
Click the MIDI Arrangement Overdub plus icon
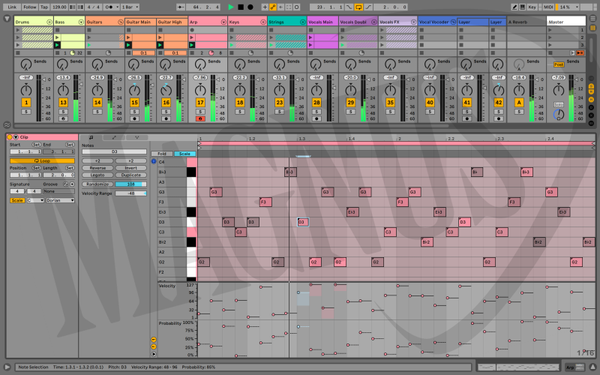coord(265,7)
